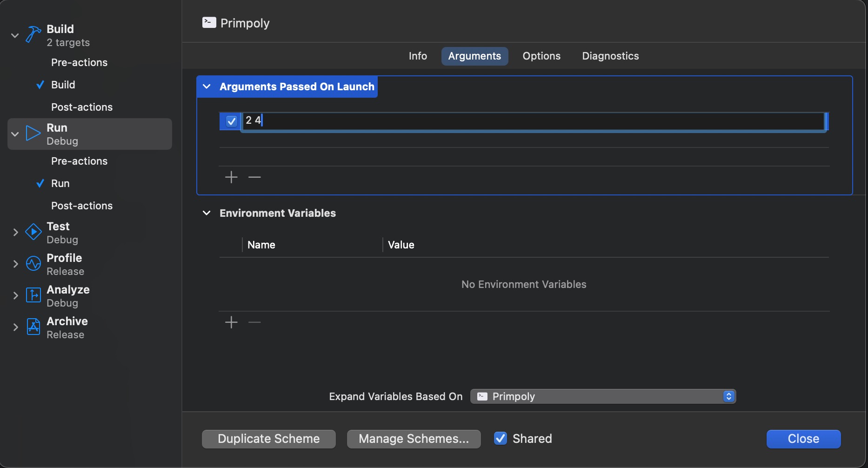Select Build Post-actions item

click(82, 107)
